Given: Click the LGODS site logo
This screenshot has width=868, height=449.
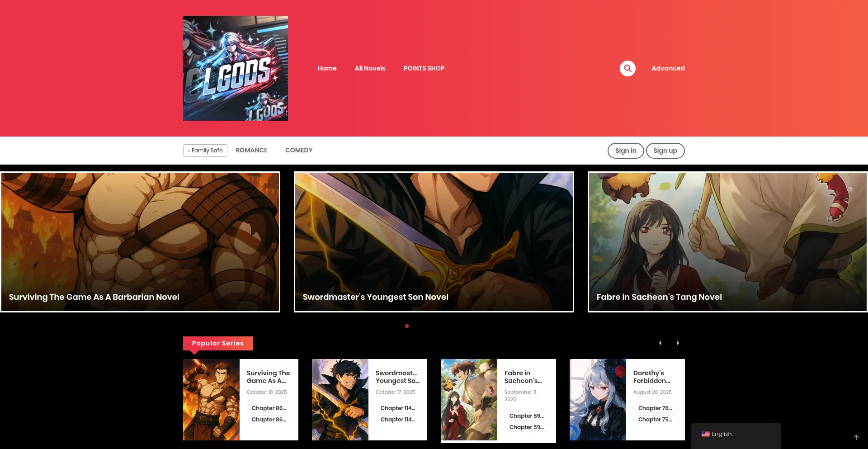Looking at the screenshot, I should tap(236, 68).
